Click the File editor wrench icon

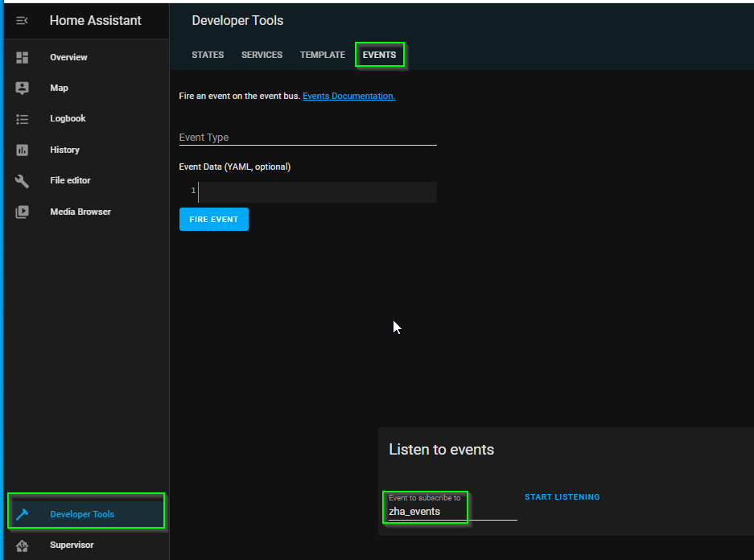coord(22,181)
